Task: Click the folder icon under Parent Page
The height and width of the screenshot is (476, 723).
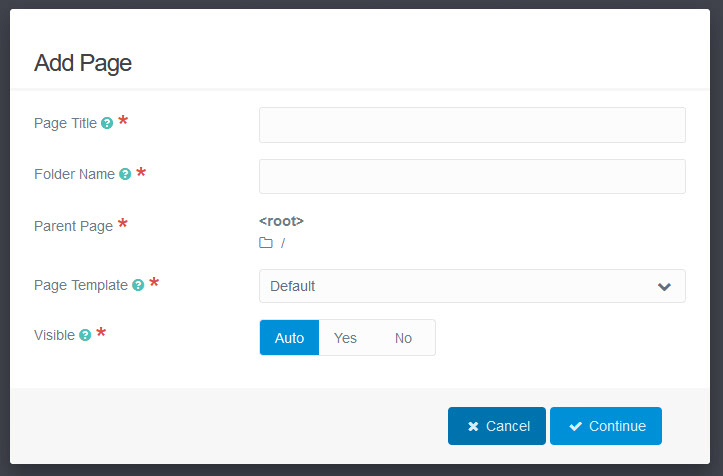Action: tap(266, 243)
